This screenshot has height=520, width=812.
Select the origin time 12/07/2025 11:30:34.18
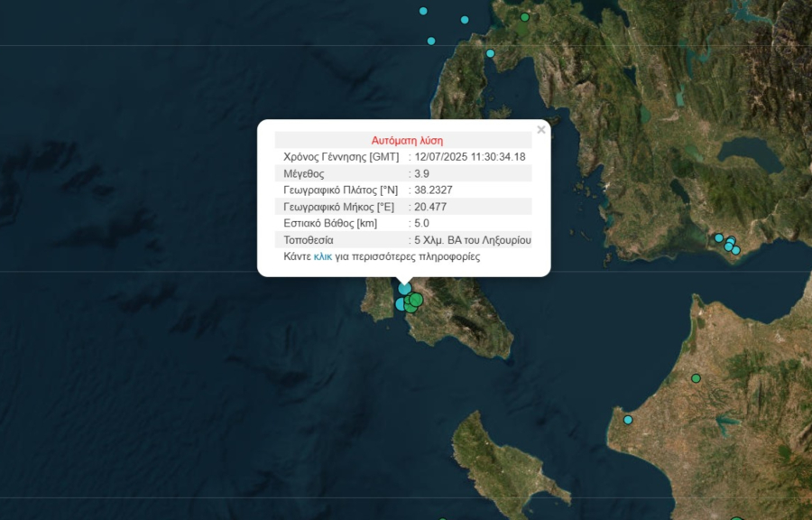coord(470,155)
